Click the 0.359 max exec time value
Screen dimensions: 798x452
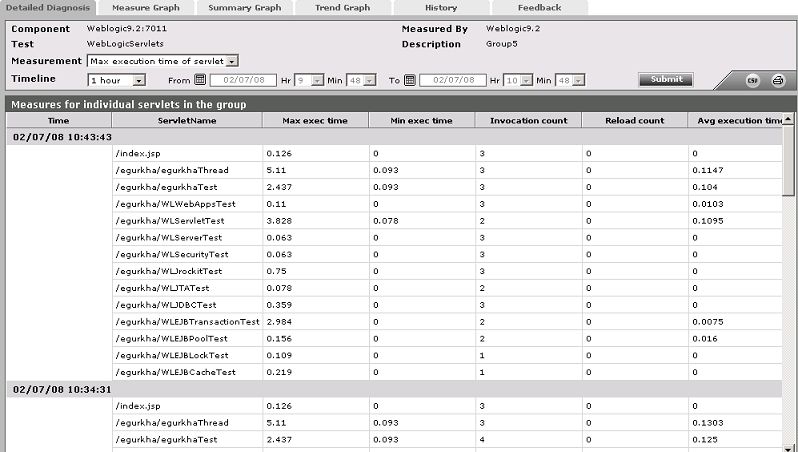point(279,305)
